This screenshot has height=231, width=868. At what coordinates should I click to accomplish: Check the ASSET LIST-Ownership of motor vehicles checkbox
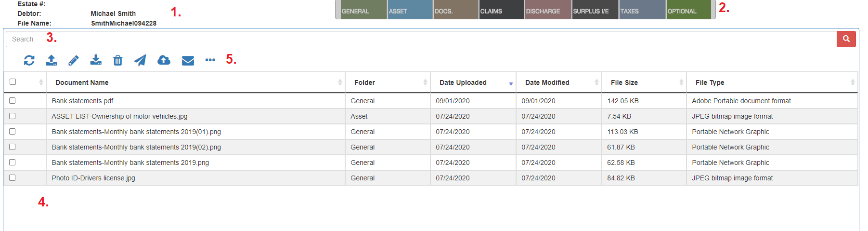click(13, 116)
